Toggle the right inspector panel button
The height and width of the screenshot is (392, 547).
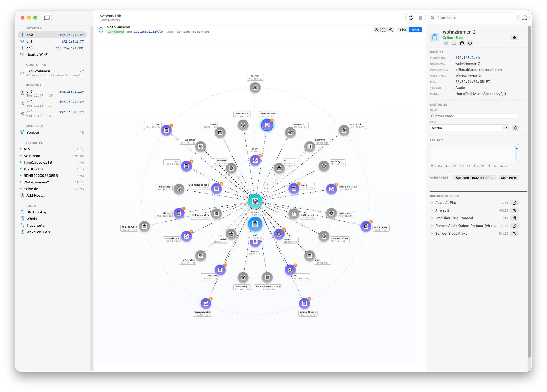(x=524, y=18)
